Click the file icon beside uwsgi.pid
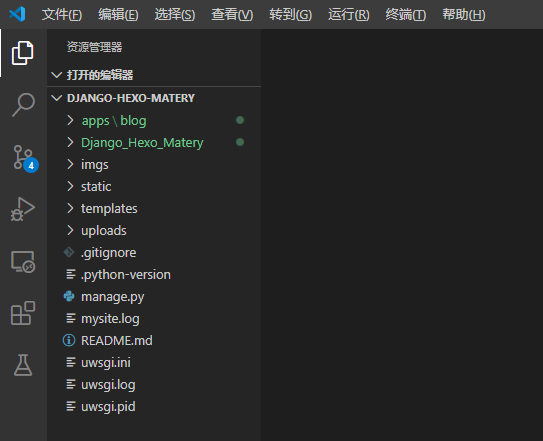 click(x=71, y=406)
